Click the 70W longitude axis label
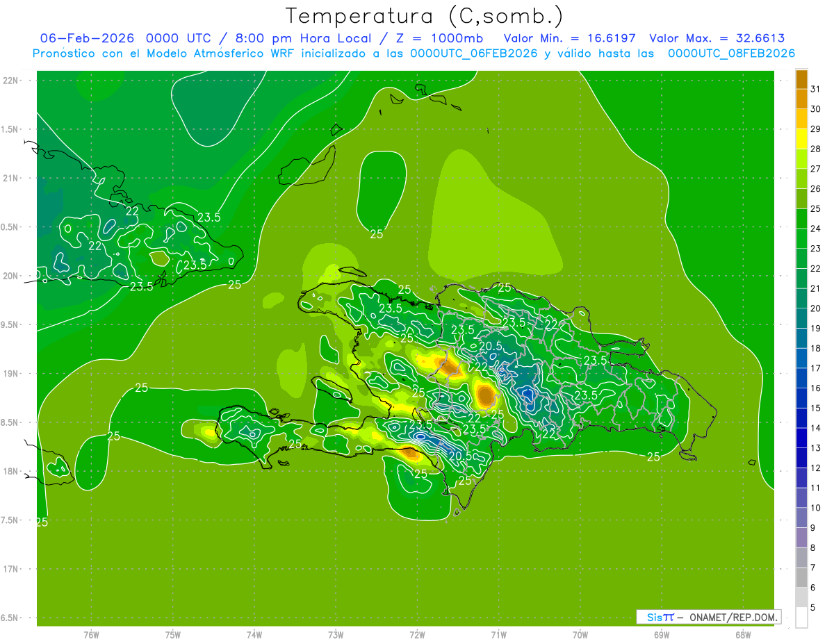834x644 pixels. pyautogui.click(x=580, y=634)
